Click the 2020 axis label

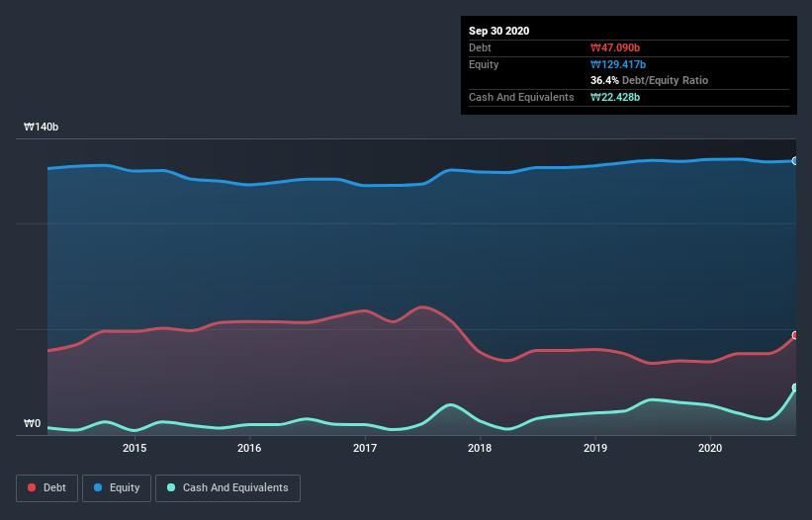pos(710,448)
